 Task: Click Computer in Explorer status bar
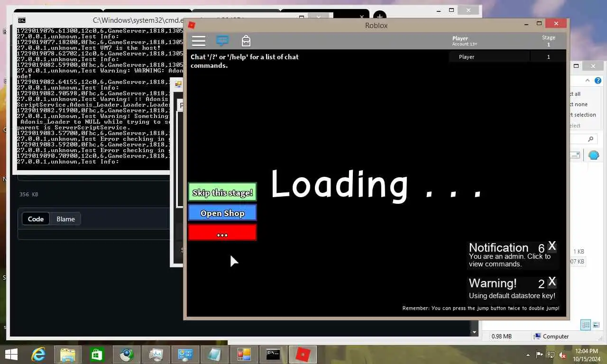(x=551, y=337)
